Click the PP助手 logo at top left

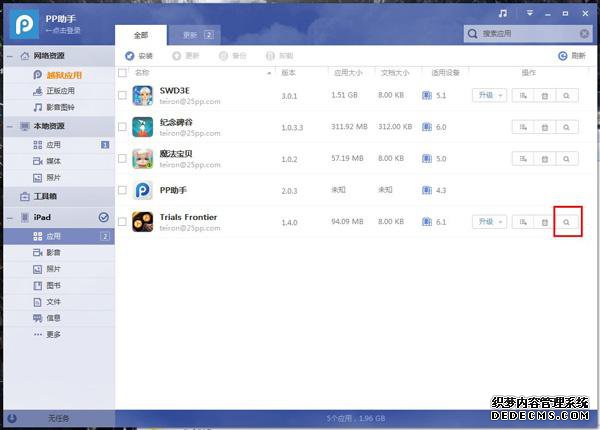[x=24, y=24]
